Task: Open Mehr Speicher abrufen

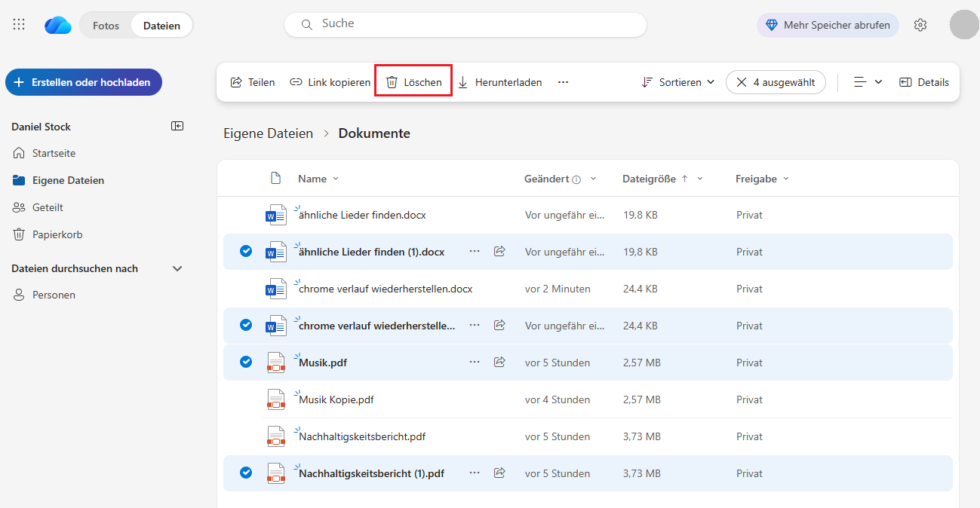Action: point(827,24)
